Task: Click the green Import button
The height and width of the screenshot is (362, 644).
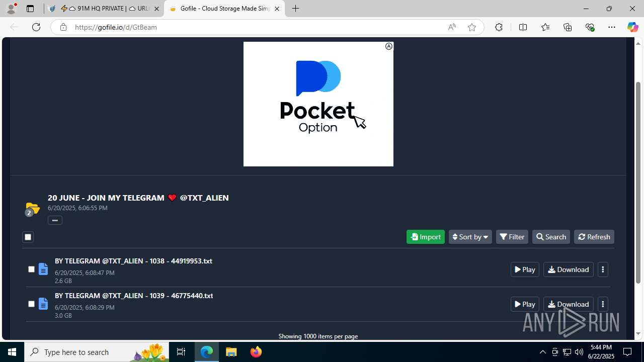Action: click(x=426, y=237)
